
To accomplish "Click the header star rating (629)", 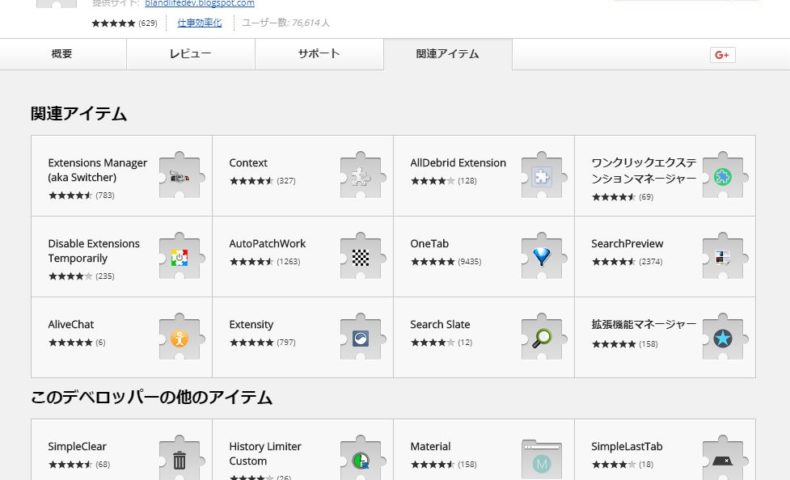I will [124, 23].
